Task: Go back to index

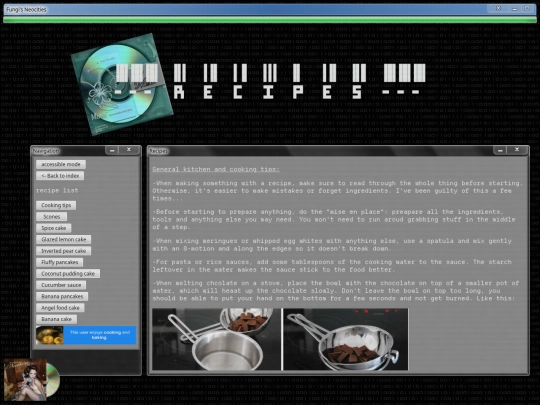Action: tap(60, 176)
